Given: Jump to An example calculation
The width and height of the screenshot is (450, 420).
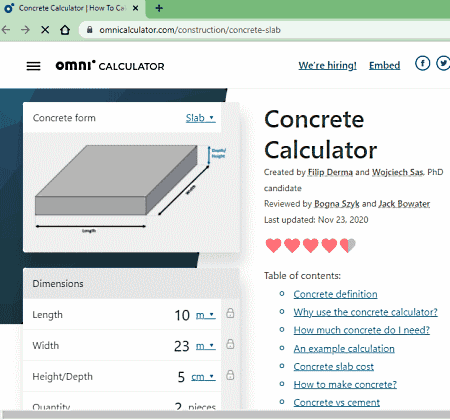Looking at the screenshot, I should click(344, 349).
